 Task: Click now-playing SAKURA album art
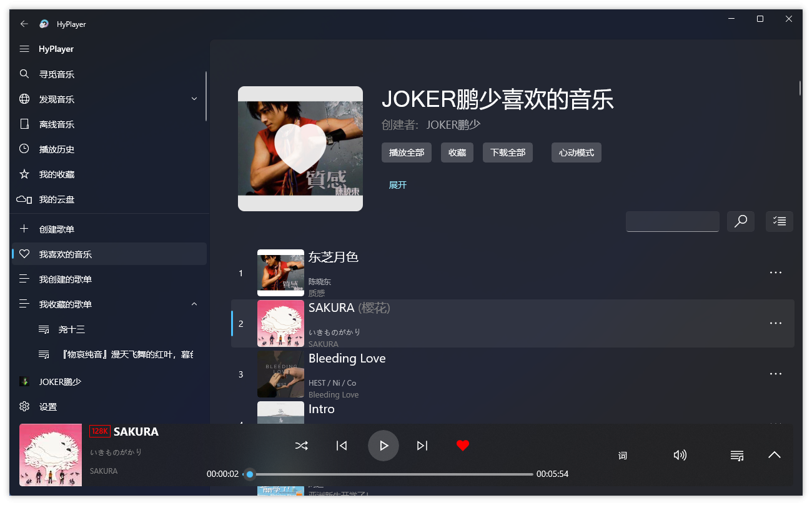tap(51, 455)
